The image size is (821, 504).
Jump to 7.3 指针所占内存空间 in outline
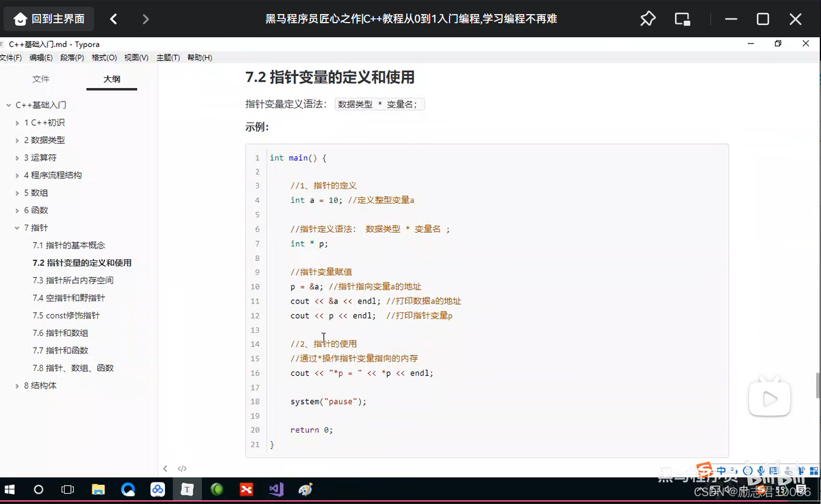pyautogui.click(x=73, y=280)
